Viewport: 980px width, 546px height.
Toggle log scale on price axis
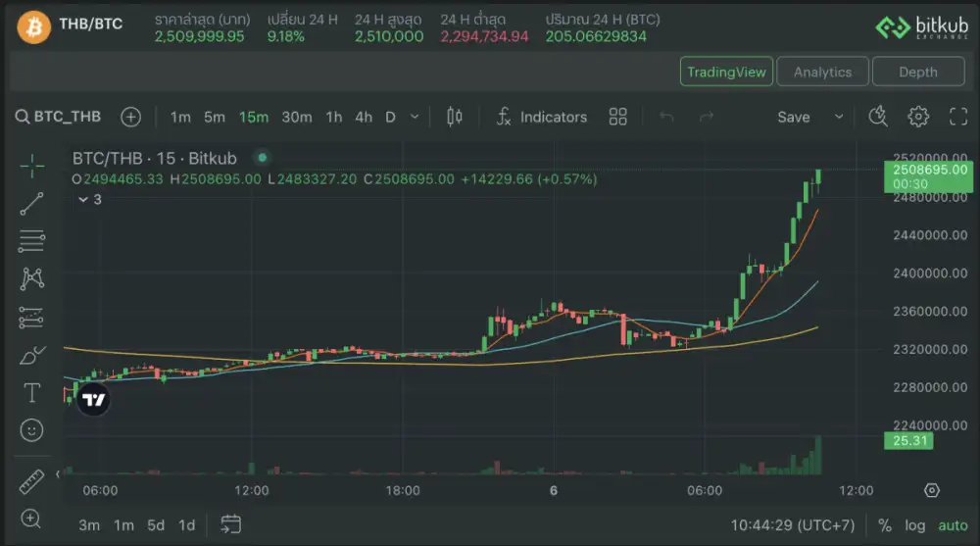coord(914,525)
